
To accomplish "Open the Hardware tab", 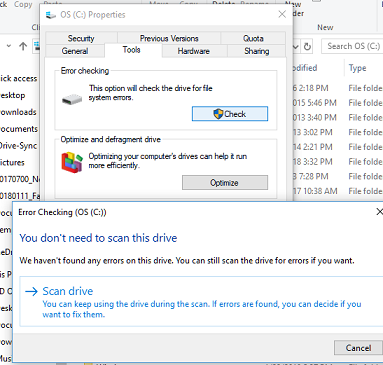I will tap(194, 51).
